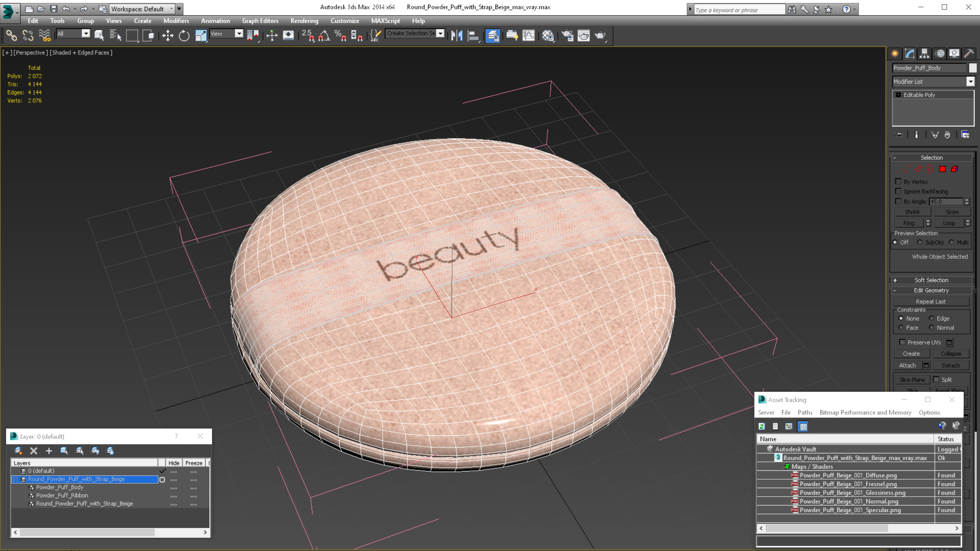This screenshot has height=551, width=980.
Task: Open the Create command panel tab
Action: pos(895,54)
